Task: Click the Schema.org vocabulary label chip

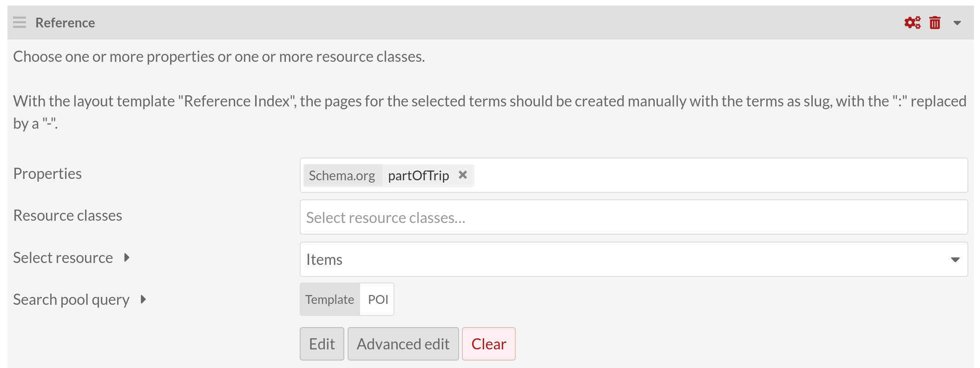Action: (x=342, y=176)
